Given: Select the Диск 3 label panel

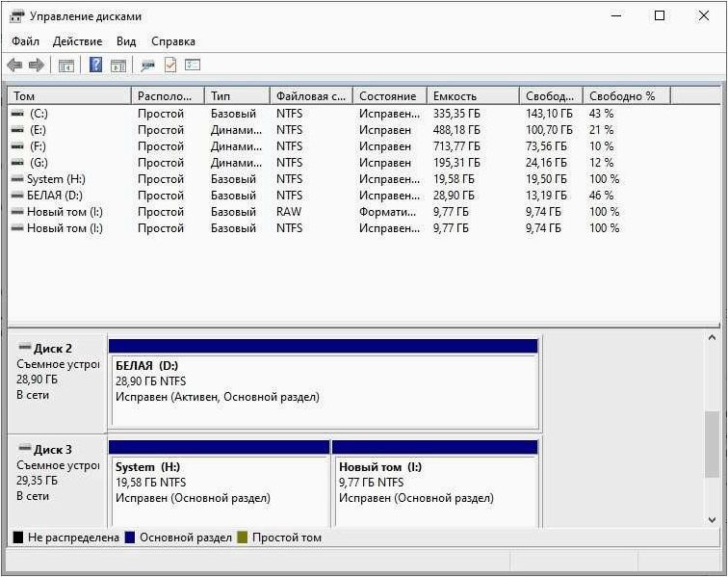Looking at the screenshot, I should (x=58, y=482).
